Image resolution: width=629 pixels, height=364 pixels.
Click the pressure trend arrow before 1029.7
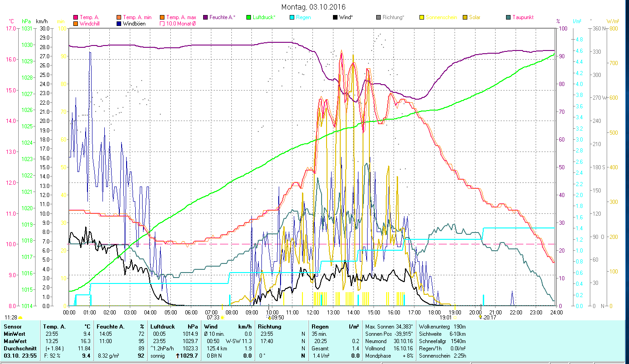point(178,355)
